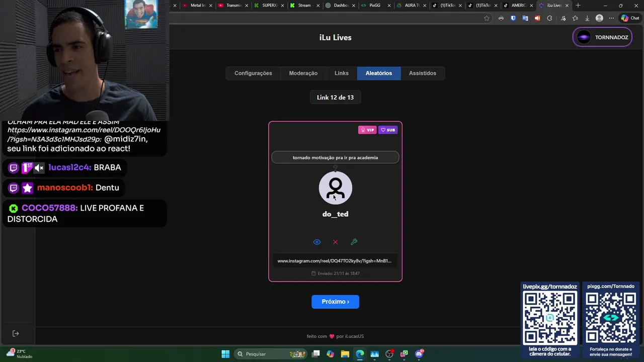This screenshot has width=644, height=362.
Task: Click the iLucasUS credit in footer
Action: [354, 336]
